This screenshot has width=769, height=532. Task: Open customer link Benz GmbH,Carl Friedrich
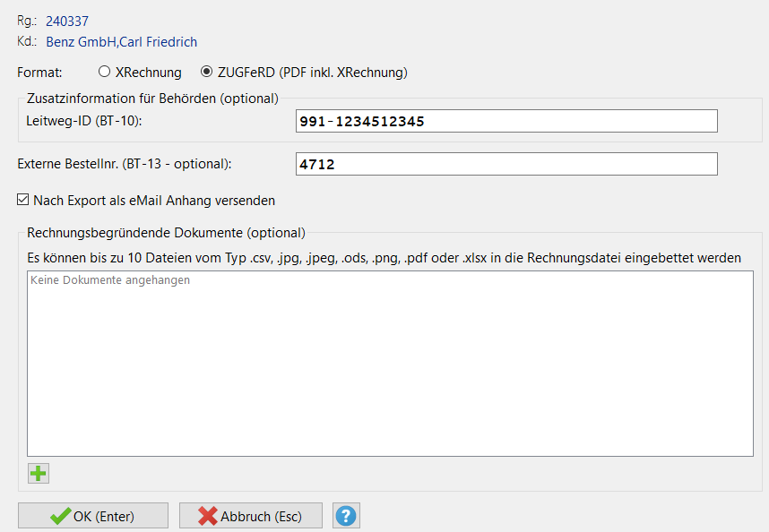[121, 42]
